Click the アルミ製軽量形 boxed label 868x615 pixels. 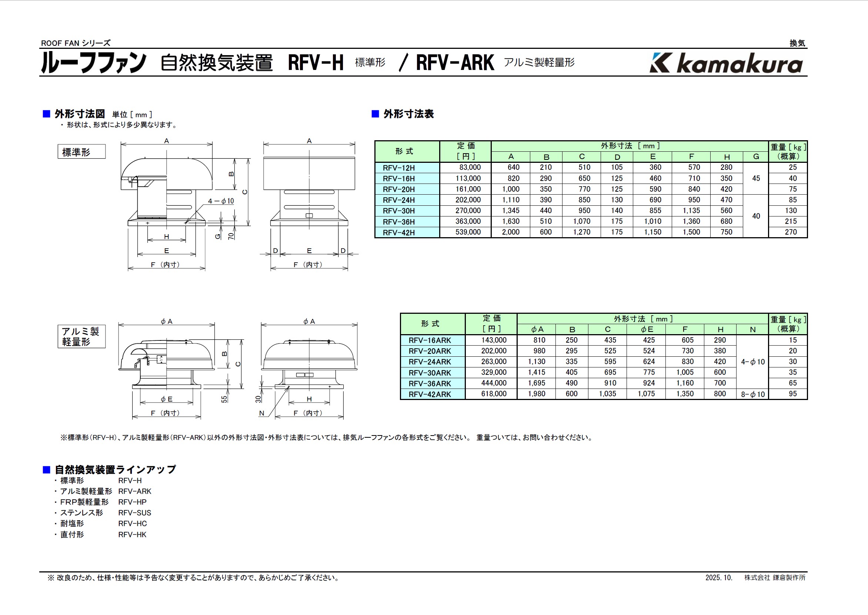point(81,336)
